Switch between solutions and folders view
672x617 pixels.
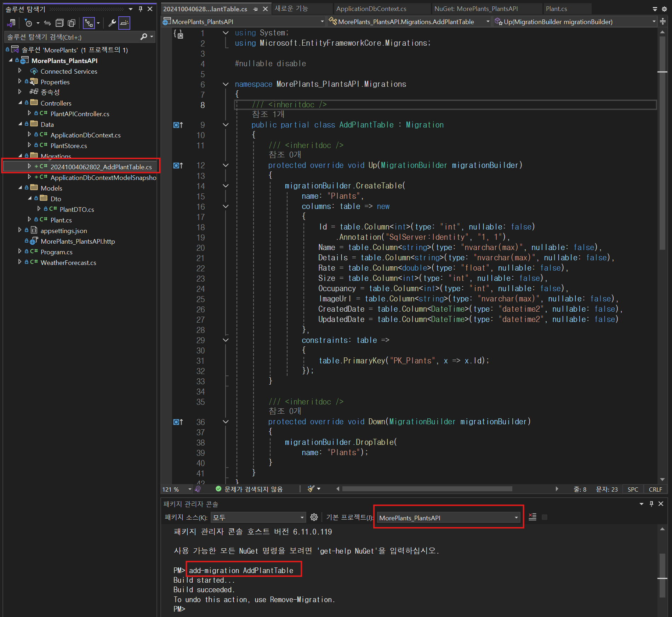[11, 23]
